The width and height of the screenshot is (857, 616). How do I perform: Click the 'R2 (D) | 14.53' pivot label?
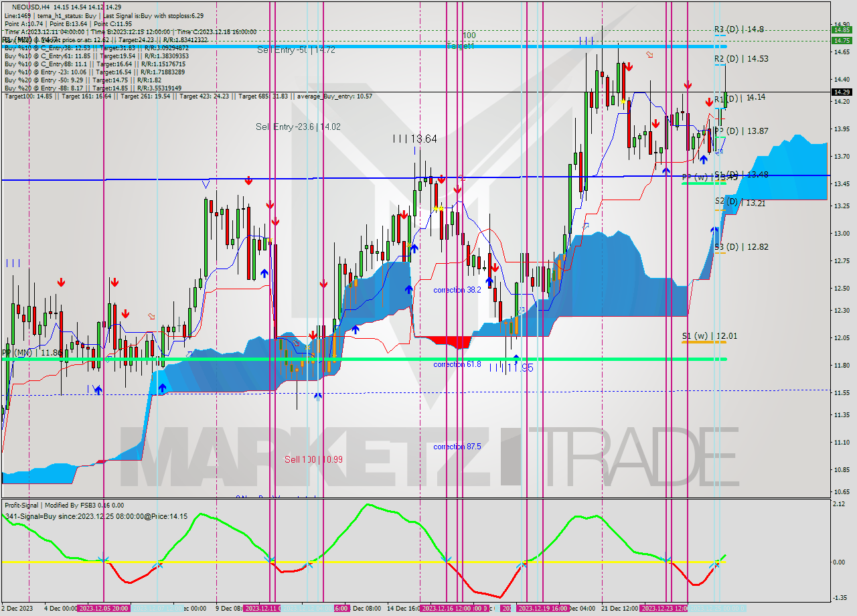click(x=741, y=59)
